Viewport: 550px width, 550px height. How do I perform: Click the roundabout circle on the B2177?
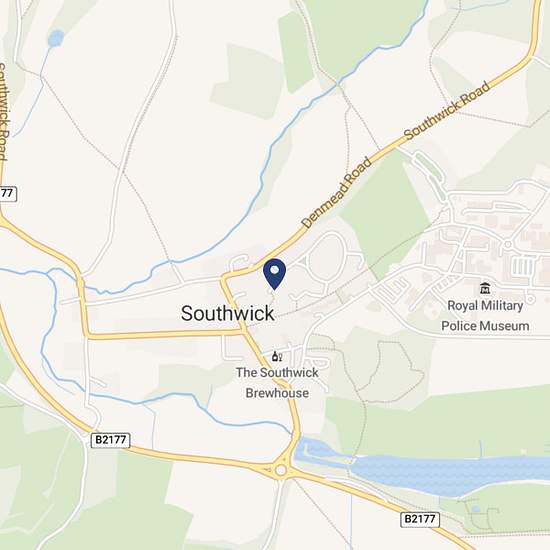tap(280, 470)
